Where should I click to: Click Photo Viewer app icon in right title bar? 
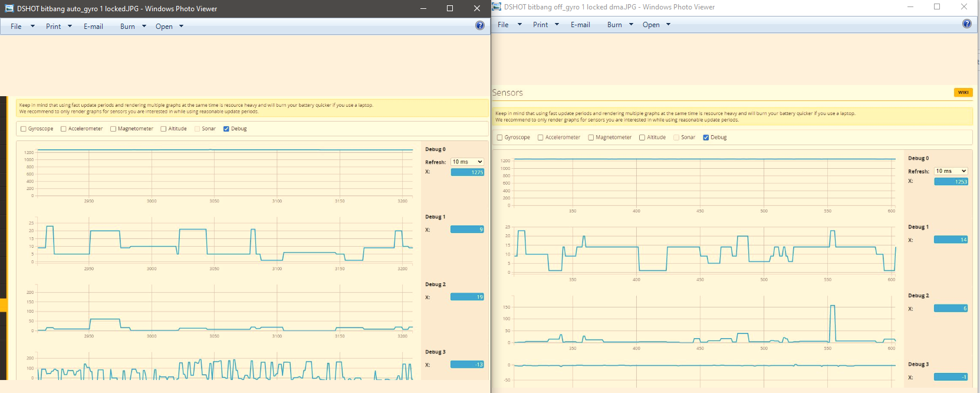pos(496,6)
